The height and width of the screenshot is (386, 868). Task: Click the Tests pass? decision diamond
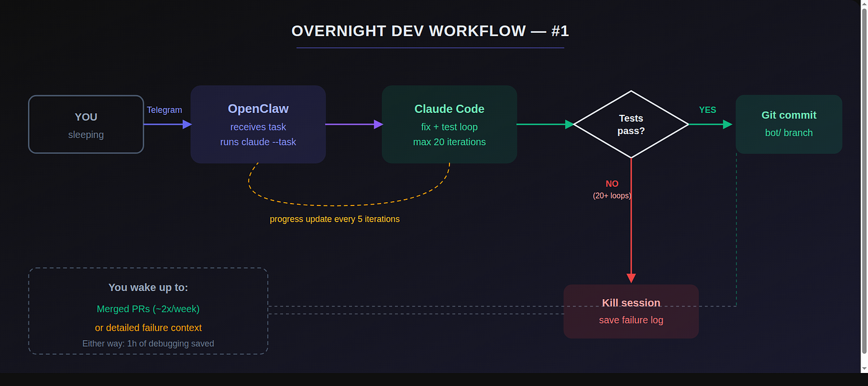coord(631,124)
